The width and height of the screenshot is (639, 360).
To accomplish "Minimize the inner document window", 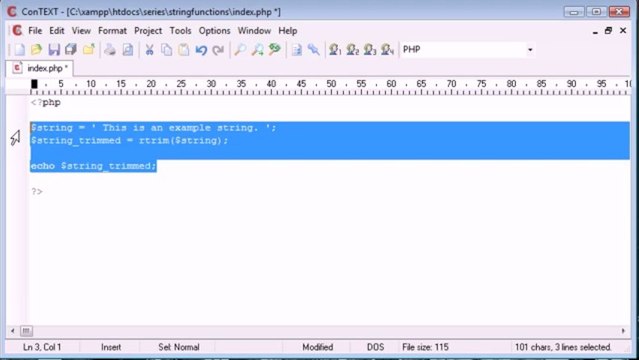I will pyautogui.click(x=595, y=31).
